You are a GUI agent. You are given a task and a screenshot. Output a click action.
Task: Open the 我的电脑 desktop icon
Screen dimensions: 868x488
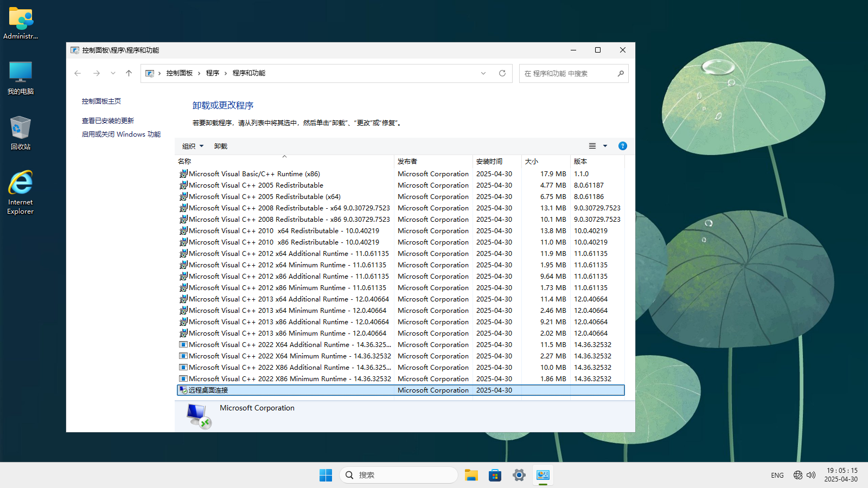click(21, 78)
